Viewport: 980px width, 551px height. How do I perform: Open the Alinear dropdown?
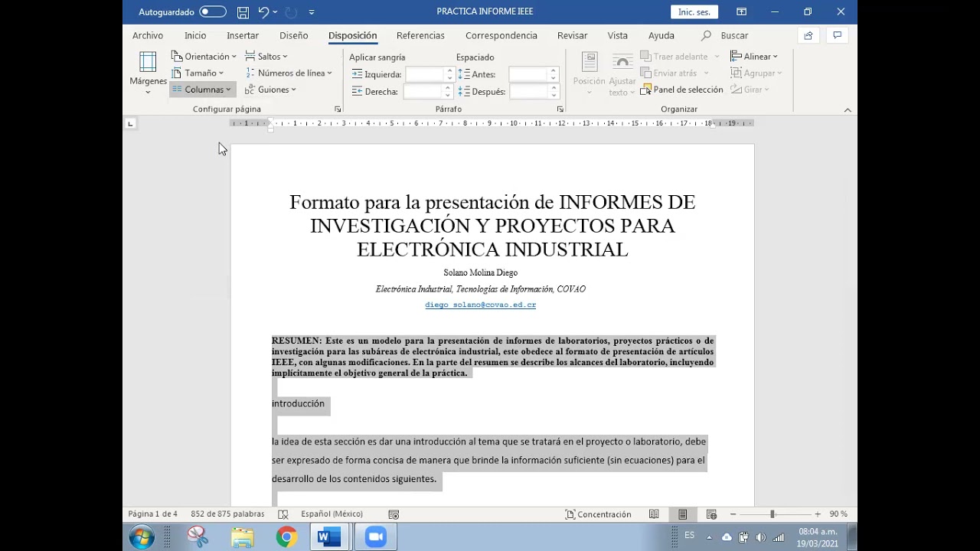point(754,56)
